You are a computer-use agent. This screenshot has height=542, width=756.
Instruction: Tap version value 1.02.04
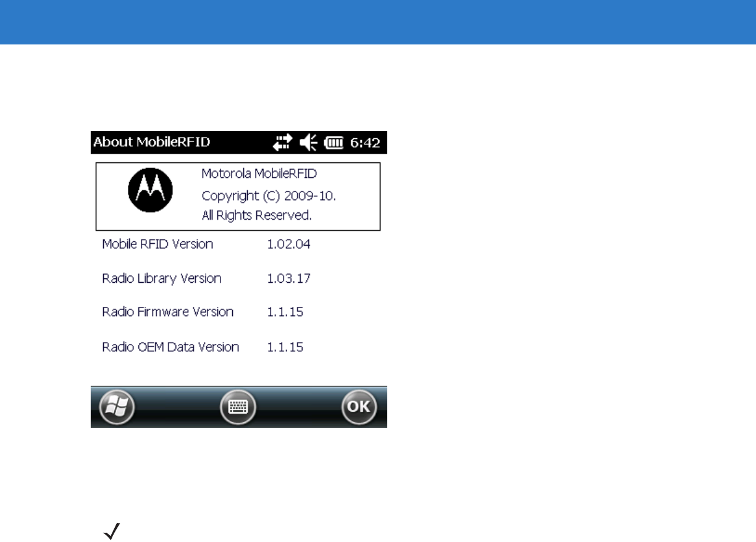[288, 244]
